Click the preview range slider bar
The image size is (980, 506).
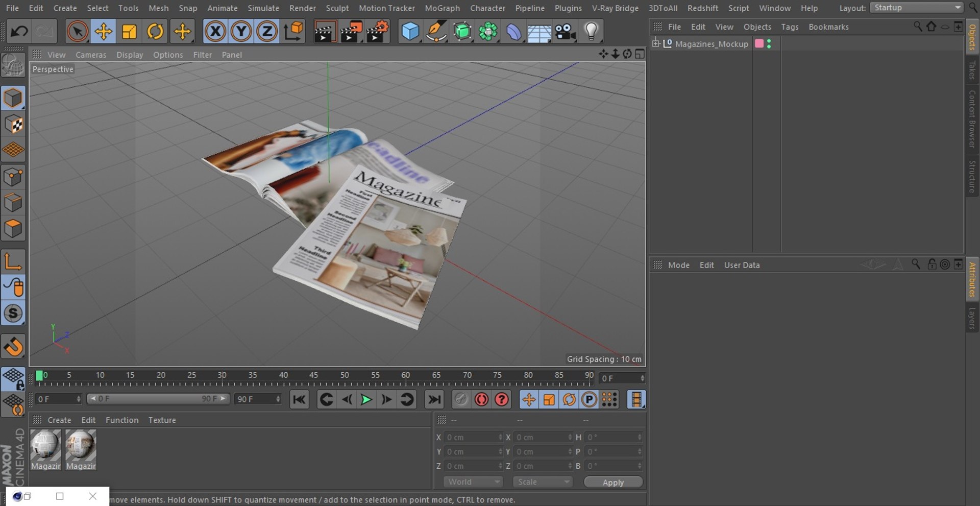coord(158,399)
